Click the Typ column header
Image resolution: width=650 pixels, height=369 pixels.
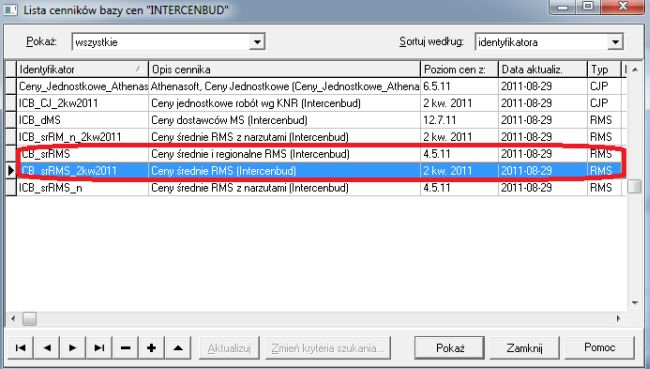pyautogui.click(x=604, y=69)
